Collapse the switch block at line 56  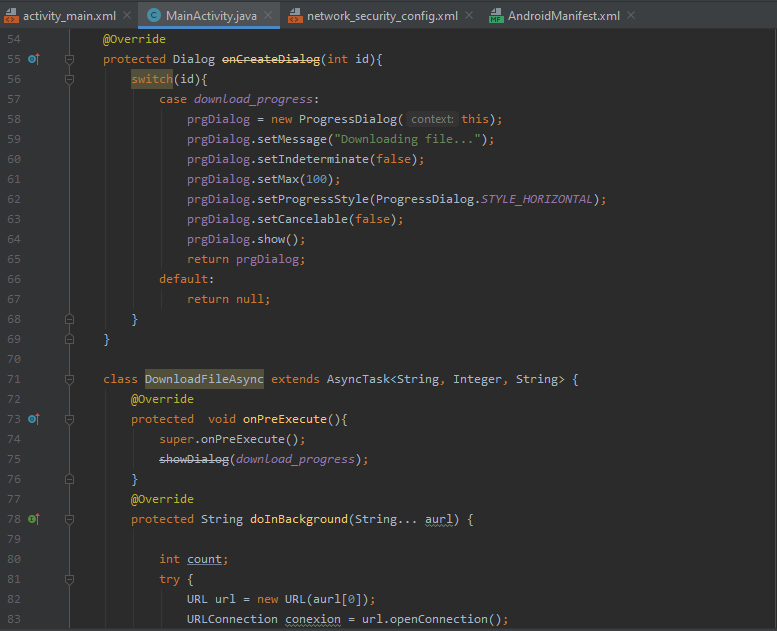(69, 79)
